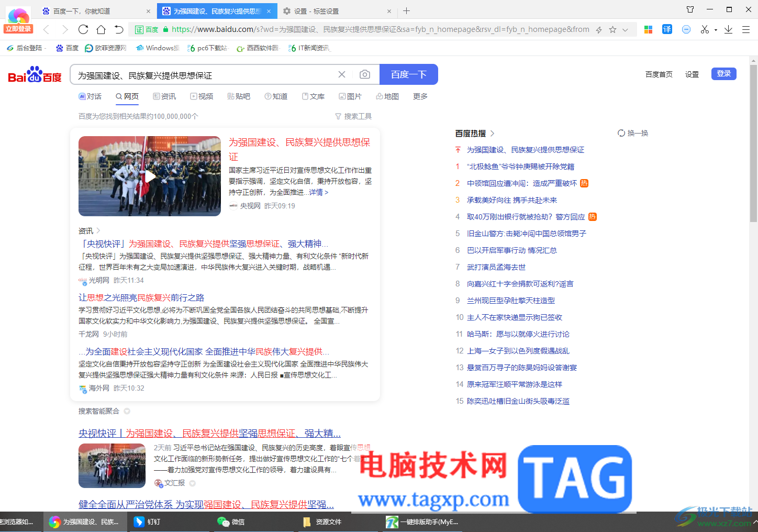This screenshot has width=758, height=532.
Task: Open 微信 from the taskbar
Action: [x=231, y=522]
